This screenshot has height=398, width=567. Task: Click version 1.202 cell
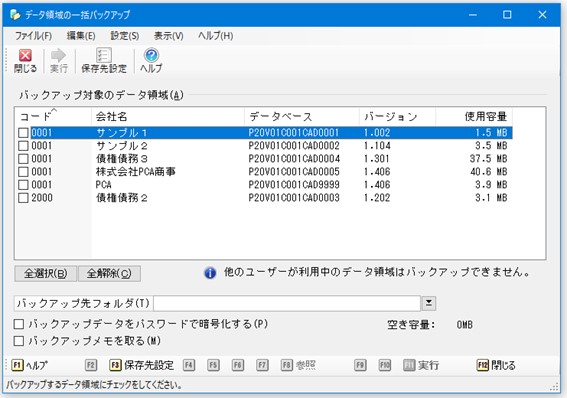(377, 198)
